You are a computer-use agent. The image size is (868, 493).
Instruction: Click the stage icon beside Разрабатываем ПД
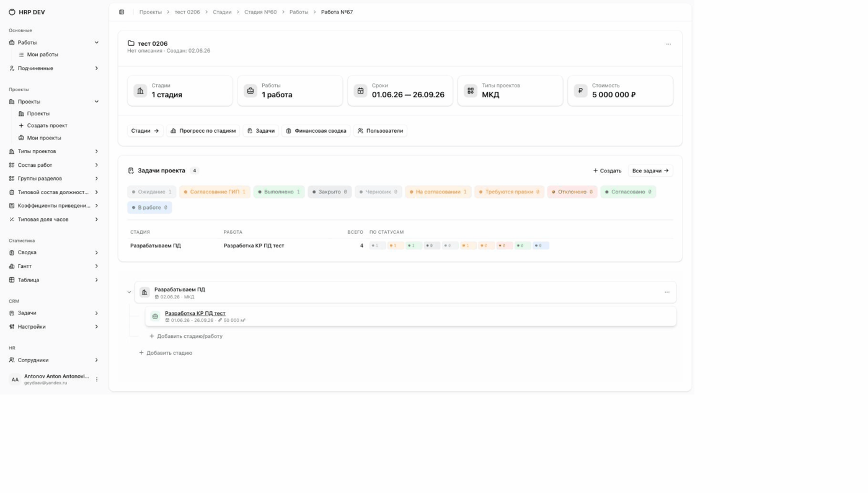click(144, 292)
